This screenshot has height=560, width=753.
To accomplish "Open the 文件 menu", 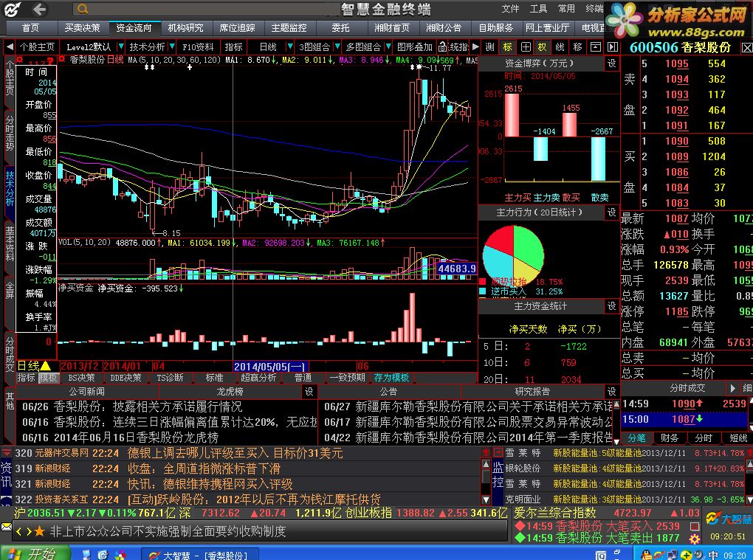I will tap(510, 9).
